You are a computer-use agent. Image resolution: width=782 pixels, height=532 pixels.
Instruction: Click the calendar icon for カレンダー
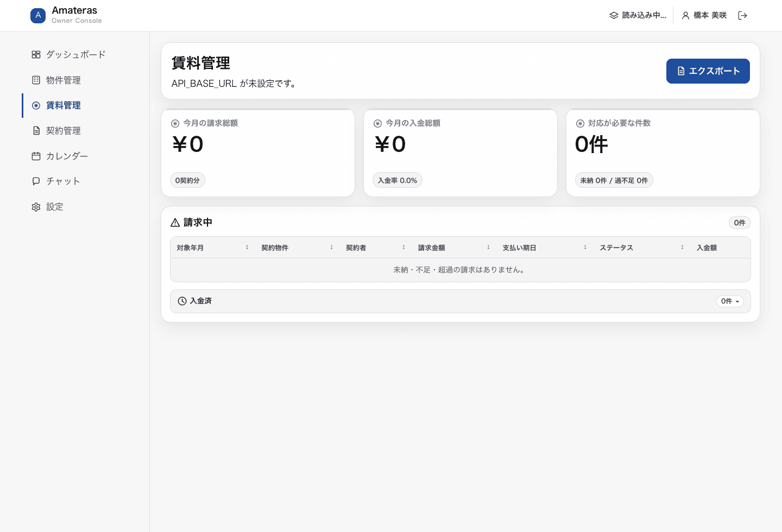[36, 156]
